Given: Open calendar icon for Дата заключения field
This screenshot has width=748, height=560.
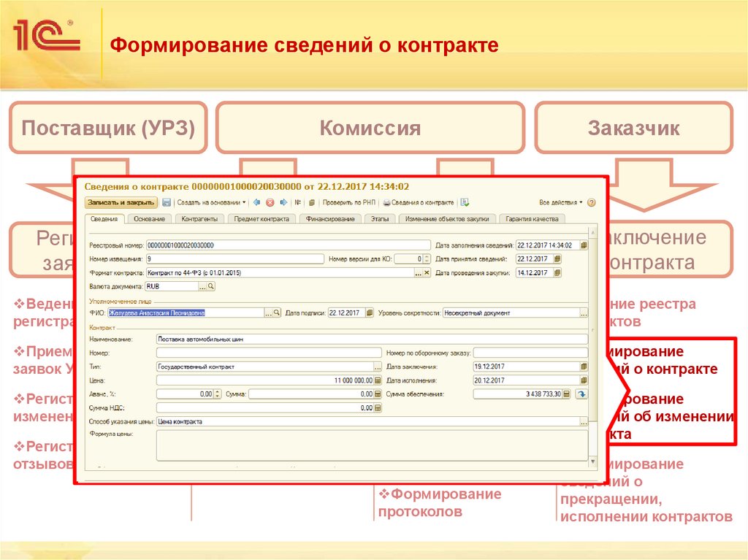Looking at the screenshot, I should pos(584,366).
